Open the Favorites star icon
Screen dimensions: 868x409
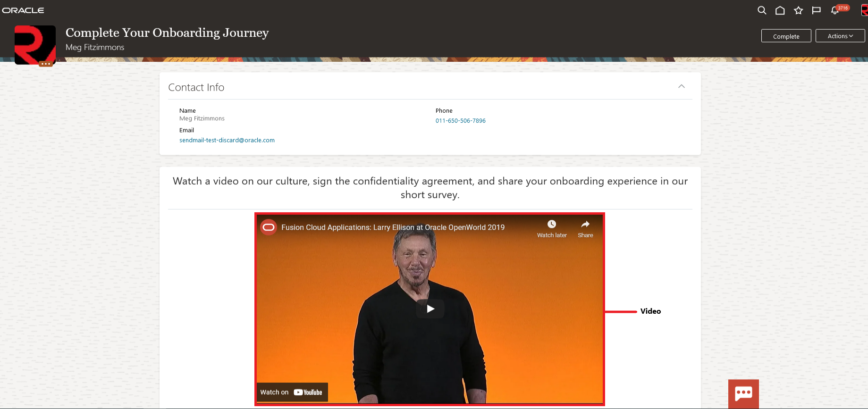click(x=798, y=10)
